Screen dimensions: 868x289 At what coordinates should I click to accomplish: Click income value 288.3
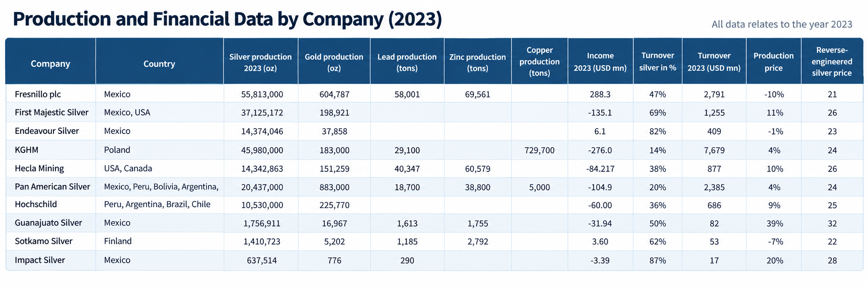600,95
